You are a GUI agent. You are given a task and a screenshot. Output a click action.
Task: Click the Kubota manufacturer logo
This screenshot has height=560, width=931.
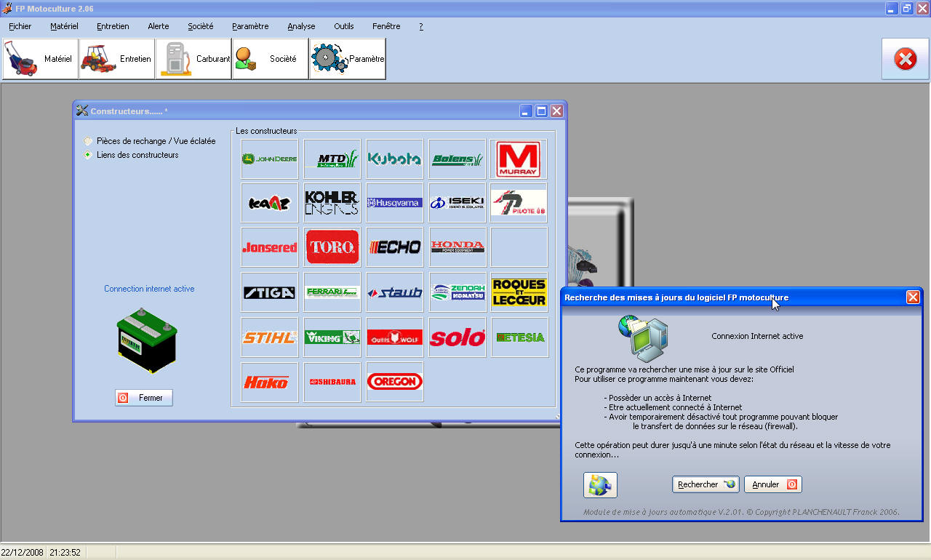[394, 159]
